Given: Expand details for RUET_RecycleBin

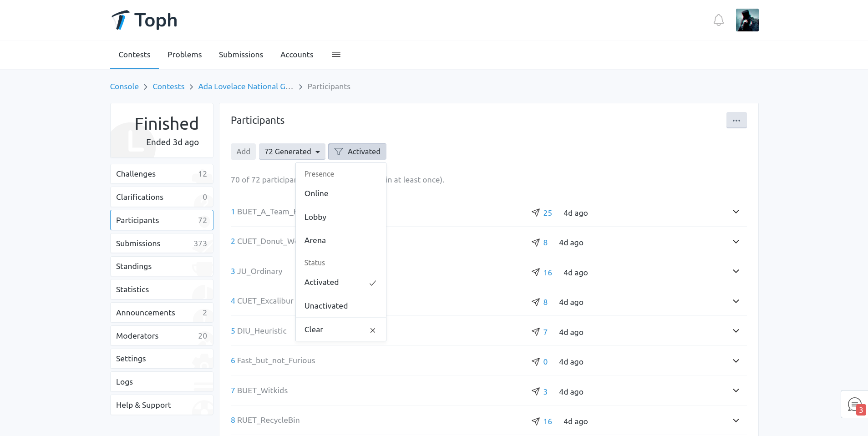Looking at the screenshot, I should (x=736, y=421).
